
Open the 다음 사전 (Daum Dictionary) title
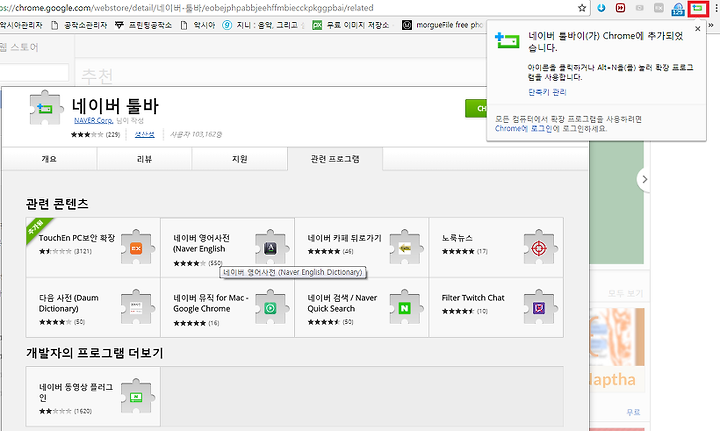coord(68,303)
